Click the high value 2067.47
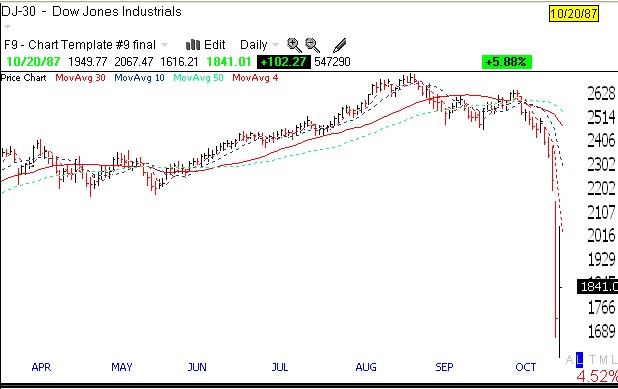 click(x=134, y=62)
